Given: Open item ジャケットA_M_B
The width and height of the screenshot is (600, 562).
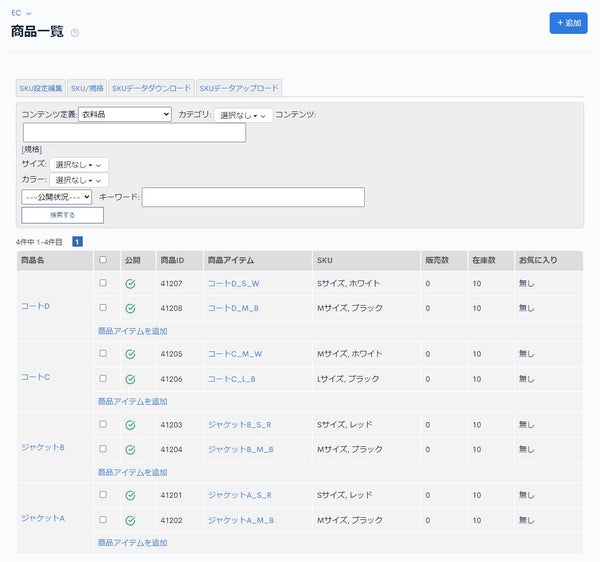Looking at the screenshot, I should [x=241, y=520].
